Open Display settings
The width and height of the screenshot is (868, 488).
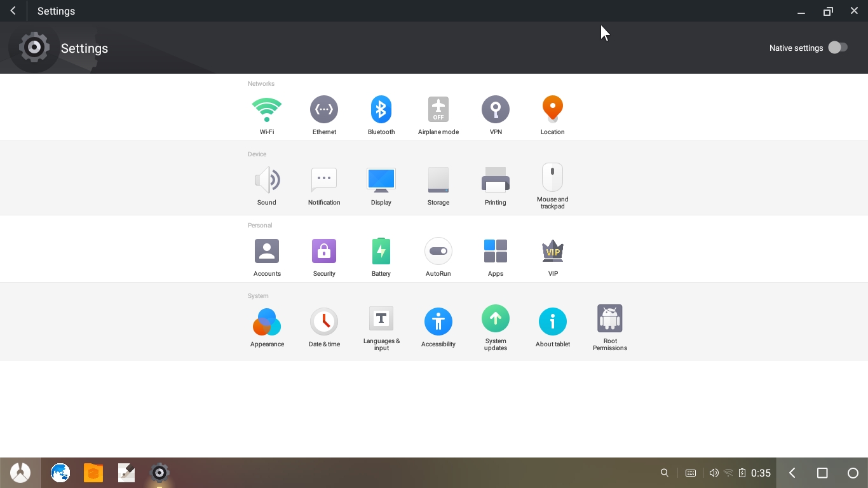[x=381, y=180]
